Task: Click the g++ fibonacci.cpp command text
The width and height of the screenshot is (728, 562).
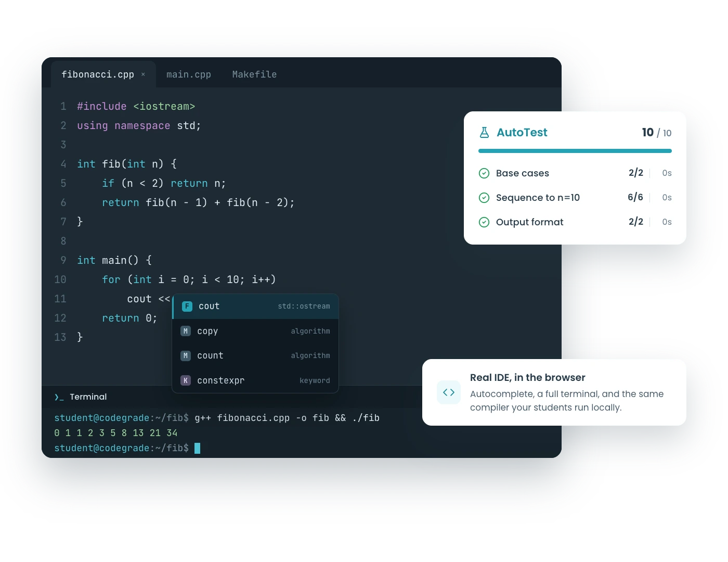Action: pyautogui.click(x=287, y=418)
